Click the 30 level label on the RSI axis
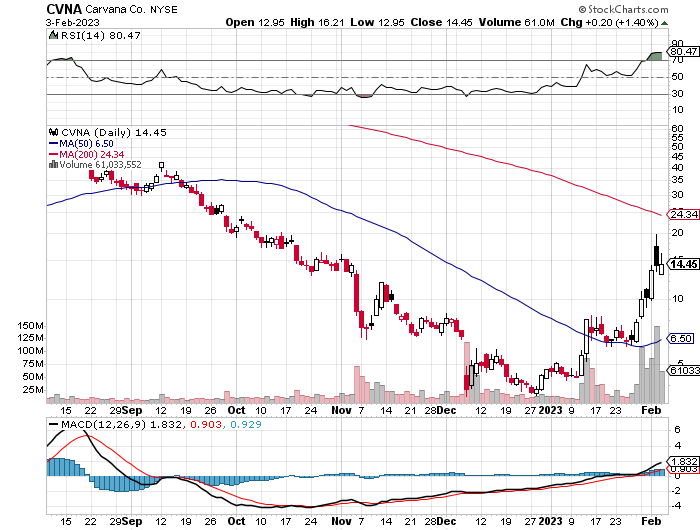 click(x=677, y=93)
